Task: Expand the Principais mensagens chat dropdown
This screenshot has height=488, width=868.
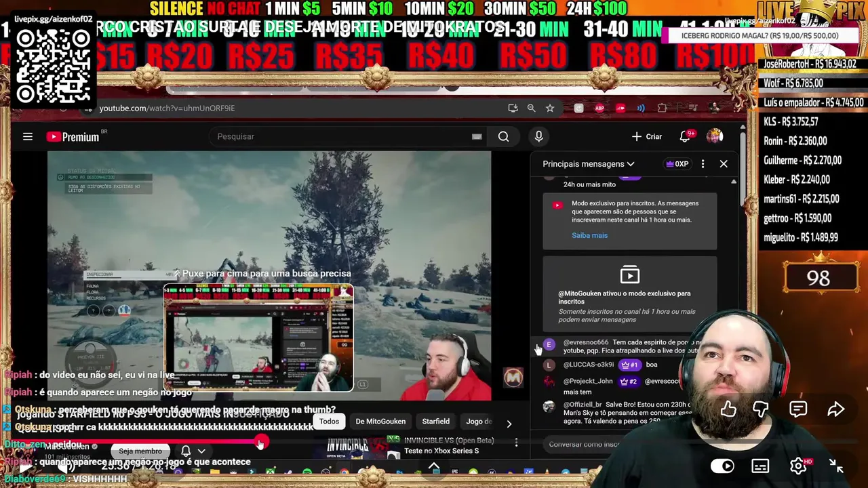Action: point(588,164)
